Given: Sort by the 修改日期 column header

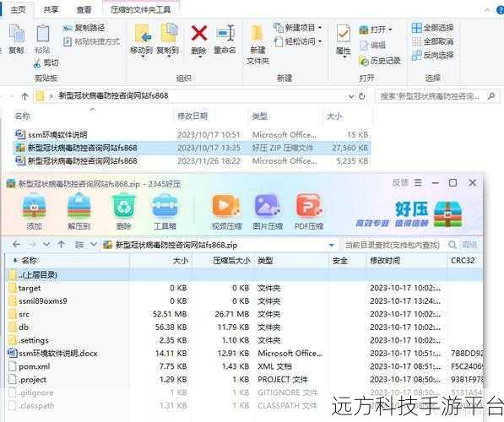Looking at the screenshot, I should coord(192,116).
